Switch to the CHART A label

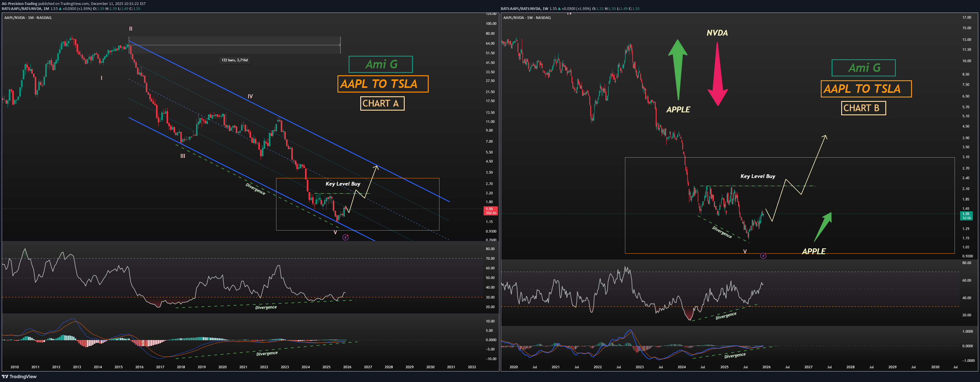click(382, 103)
